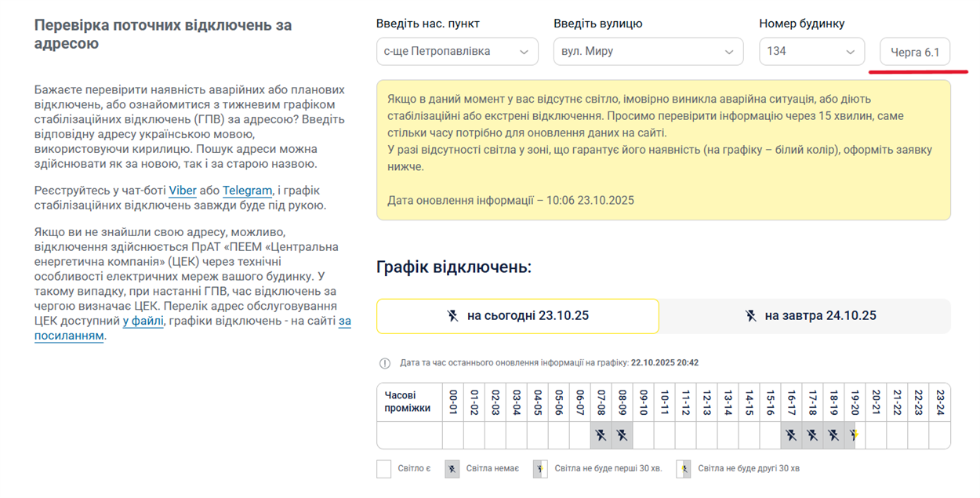Click the 'Черга 6.1' queue field
This screenshot has width=980, height=498.
point(915,53)
